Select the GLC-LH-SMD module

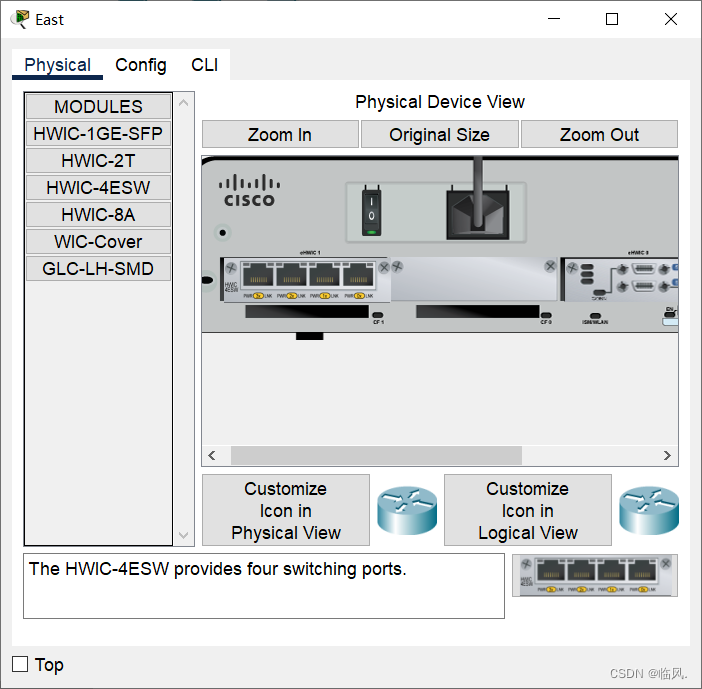click(98, 268)
